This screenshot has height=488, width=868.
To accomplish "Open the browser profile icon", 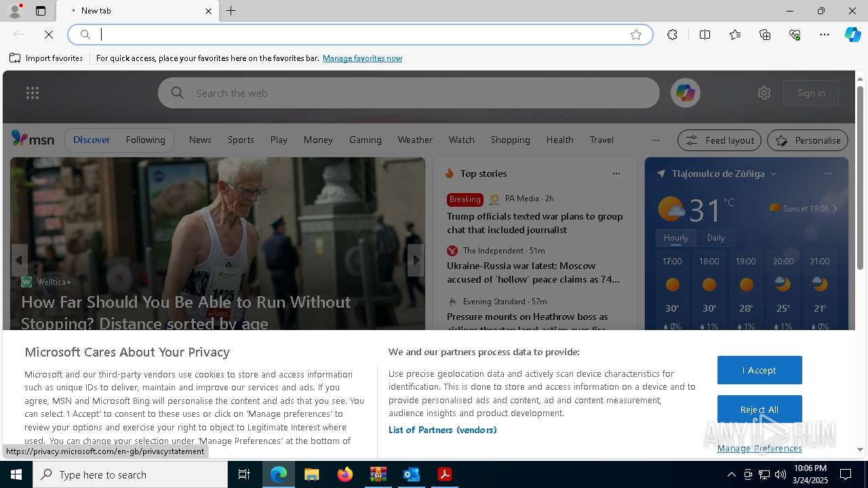I will coord(14,11).
